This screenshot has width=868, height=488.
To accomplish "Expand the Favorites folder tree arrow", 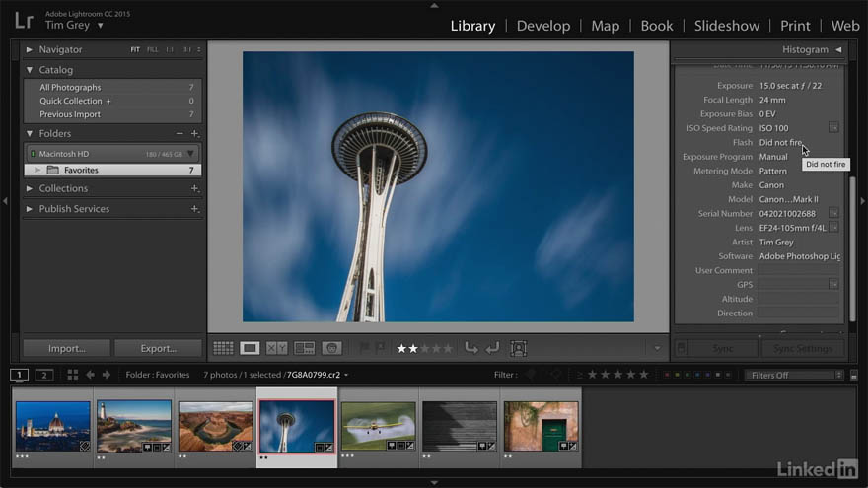I will [37, 170].
